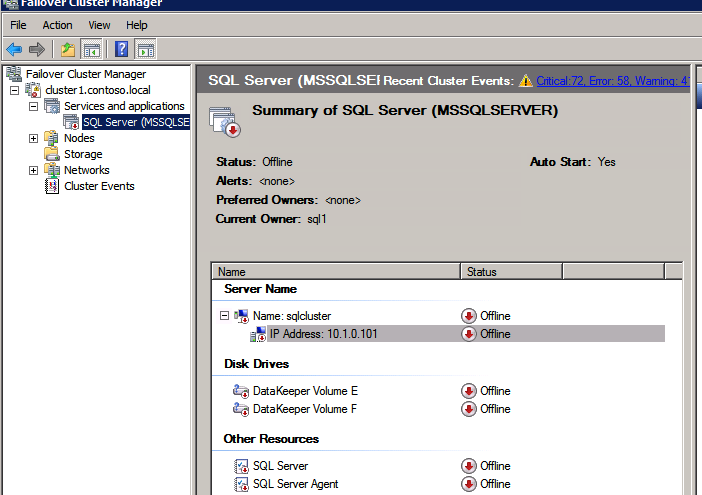Viewport: 702px width, 495px height.
Task: Click the SQL Server Agent resource icon
Action: point(241,484)
